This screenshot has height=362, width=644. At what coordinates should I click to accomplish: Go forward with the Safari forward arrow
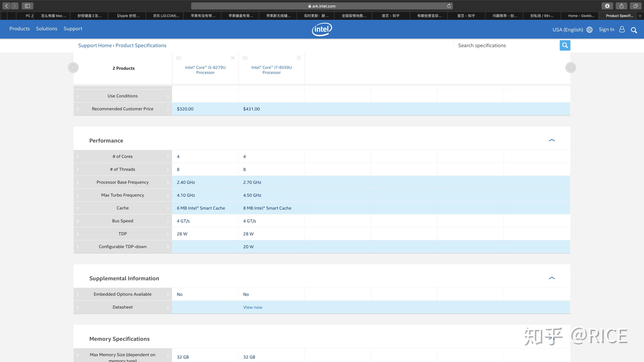tap(14, 6)
